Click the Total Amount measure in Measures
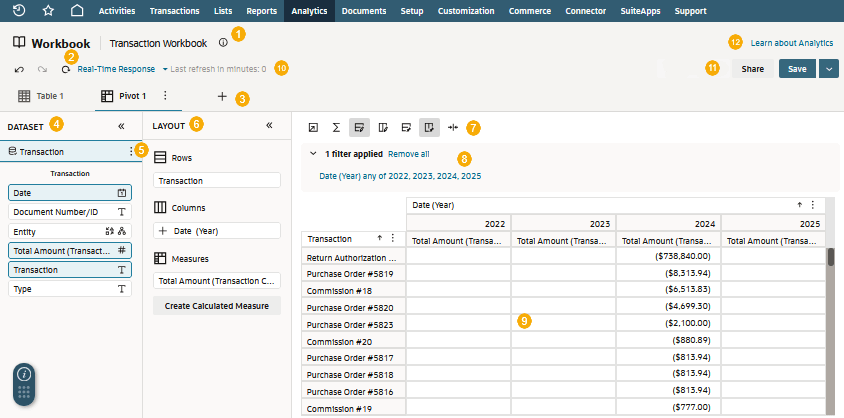The image size is (844, 418). click(x=217, y=280)
